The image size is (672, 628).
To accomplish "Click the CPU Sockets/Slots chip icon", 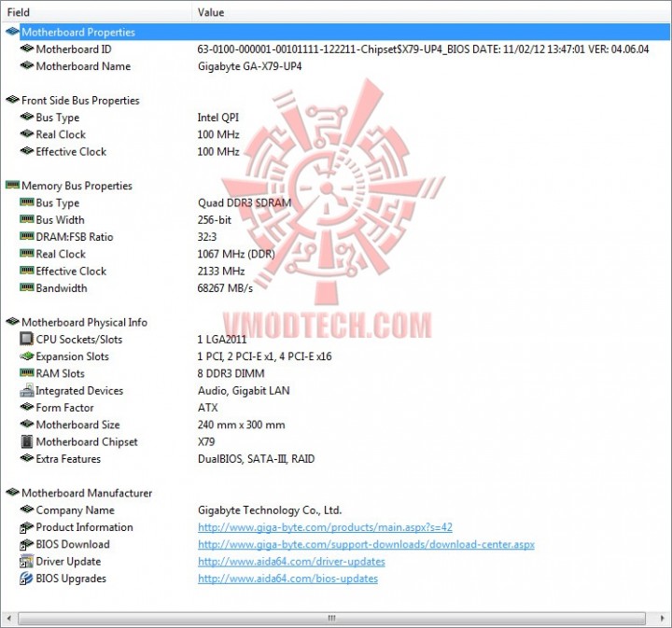I will click(26, 339).
